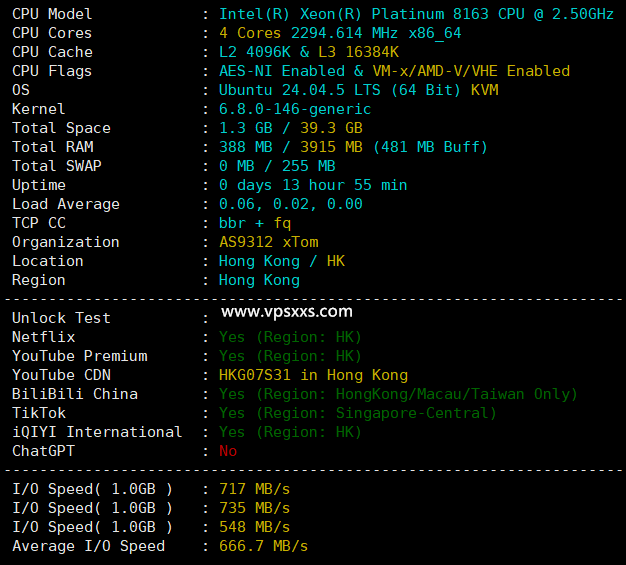This screenshot has width=626, height=565.
Task: Click the CPU model value Intel(R) Xeon(R) Platinum 8163
Action: (354, 14)
